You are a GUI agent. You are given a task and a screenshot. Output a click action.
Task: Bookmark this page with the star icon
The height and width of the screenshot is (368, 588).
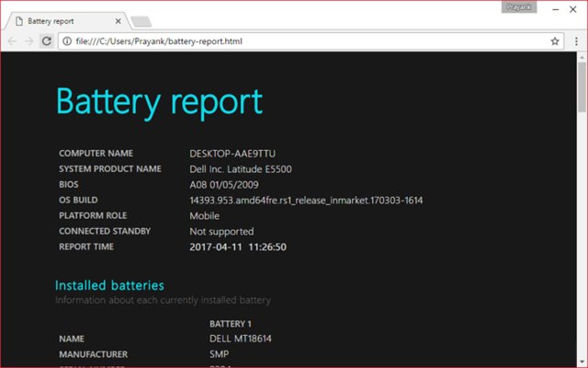(x=555, y=41)
